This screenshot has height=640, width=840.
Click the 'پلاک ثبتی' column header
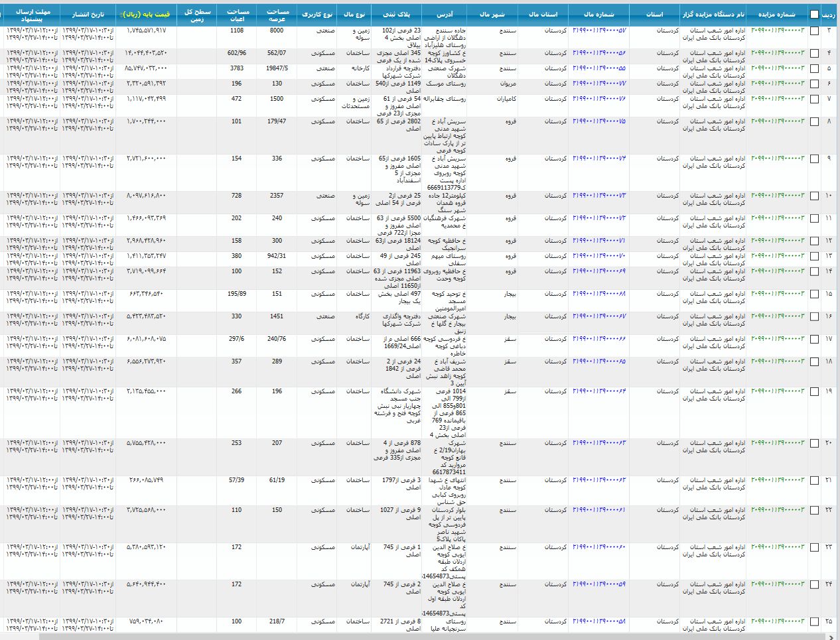tap(401, 14)
